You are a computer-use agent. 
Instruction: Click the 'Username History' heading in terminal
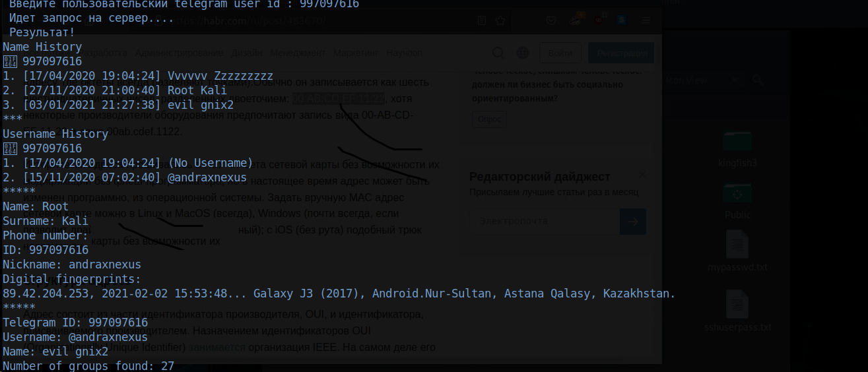pyautogui.click(x=55, y=134)
